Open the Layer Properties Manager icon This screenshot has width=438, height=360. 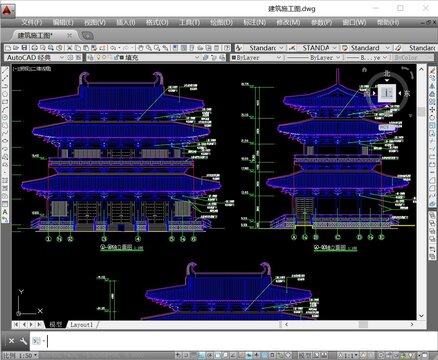coord(91,57)
